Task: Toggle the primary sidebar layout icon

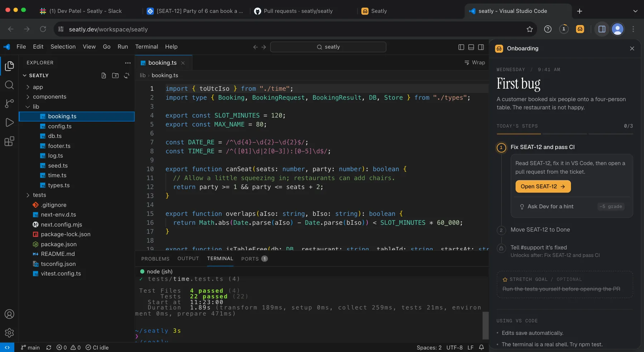Action: (x=461, y=47)
